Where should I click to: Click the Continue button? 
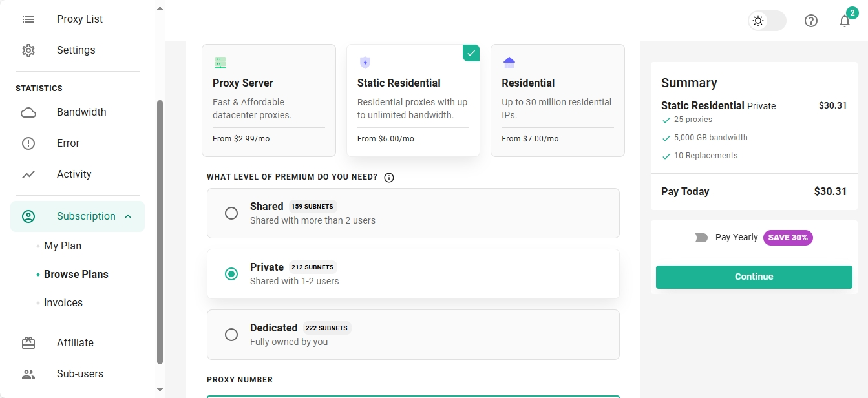pyautogui.click(x=754, y=277)
